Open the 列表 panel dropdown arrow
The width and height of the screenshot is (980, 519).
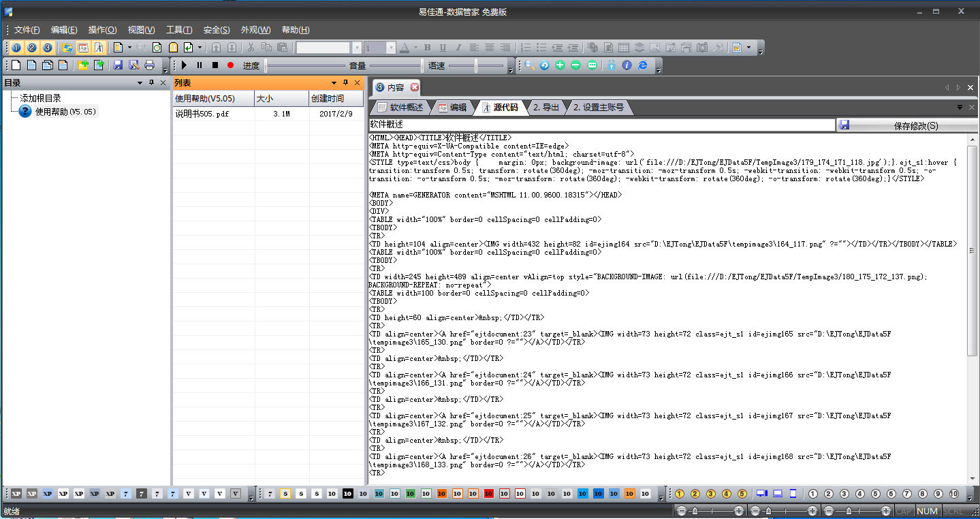tap(334, 82)
